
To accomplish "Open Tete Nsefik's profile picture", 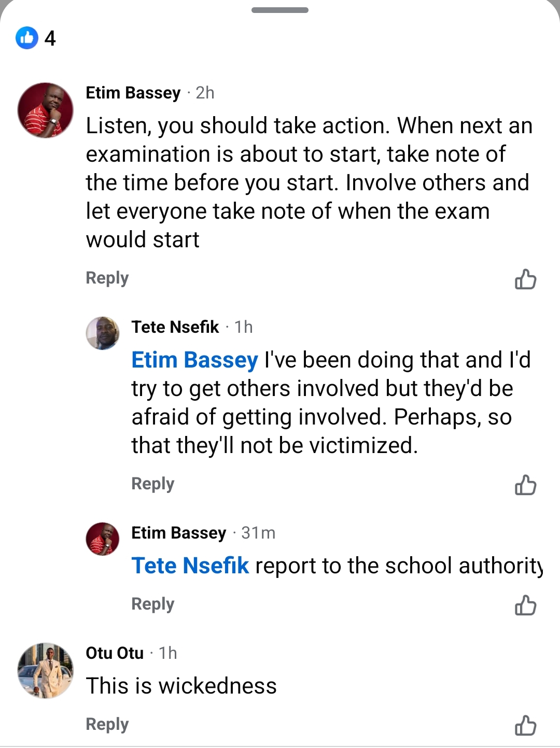I will tap(103, 333).
